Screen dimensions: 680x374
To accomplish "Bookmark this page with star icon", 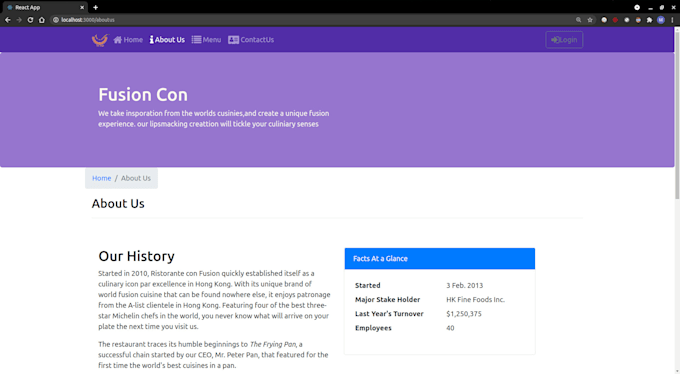I will pyautogui.click(x=590, y=20).
